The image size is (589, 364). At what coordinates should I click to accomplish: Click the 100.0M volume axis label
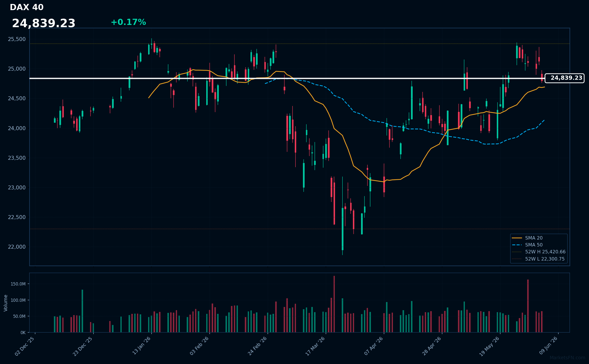pyautogui.click(x=18, y=300)
